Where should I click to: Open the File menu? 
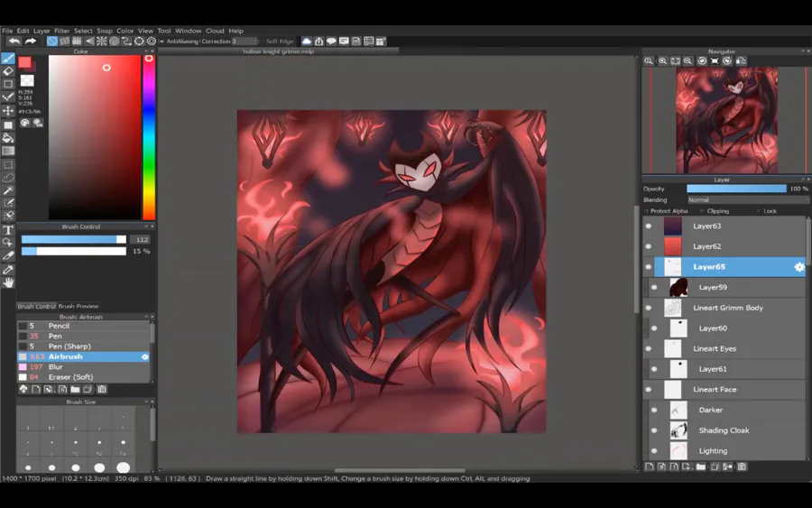coord(7,31)
